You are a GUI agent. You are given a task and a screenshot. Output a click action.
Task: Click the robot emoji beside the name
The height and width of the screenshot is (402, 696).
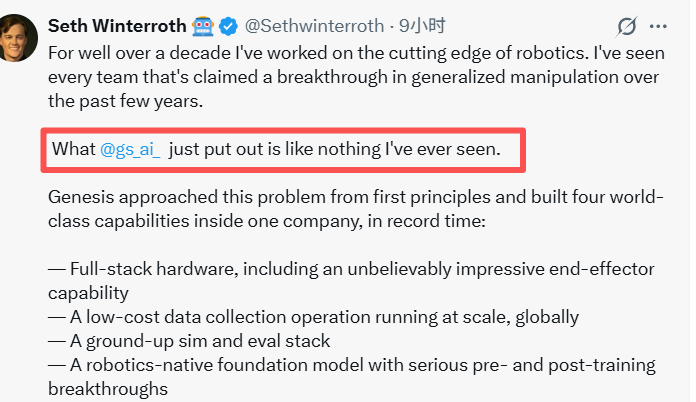coord(203,27)
